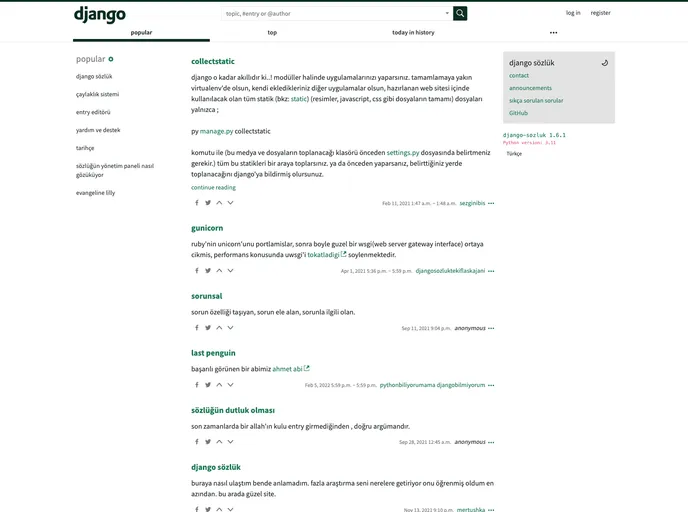
Task: Open the register page
Action: (600, 13)
